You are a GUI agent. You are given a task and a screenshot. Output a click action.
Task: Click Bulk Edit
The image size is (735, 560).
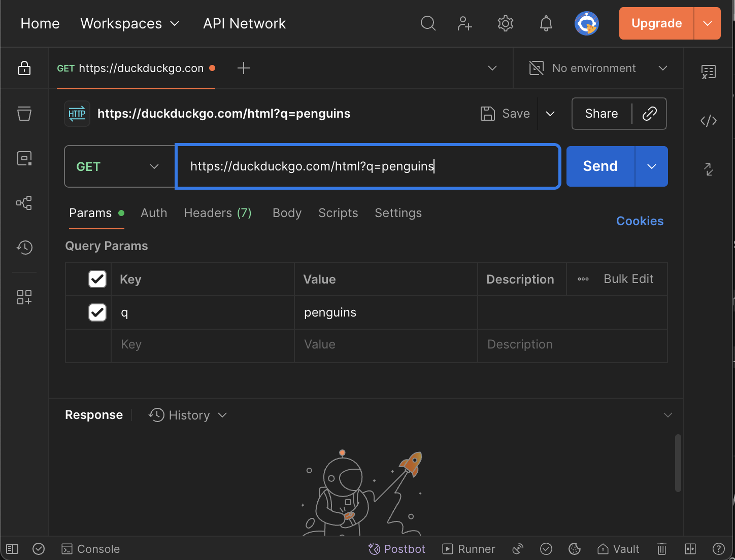coord(628,279)
